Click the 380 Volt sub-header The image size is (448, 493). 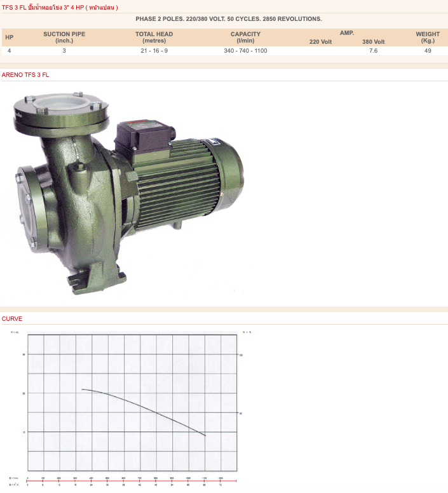click(x=373, y=42)
